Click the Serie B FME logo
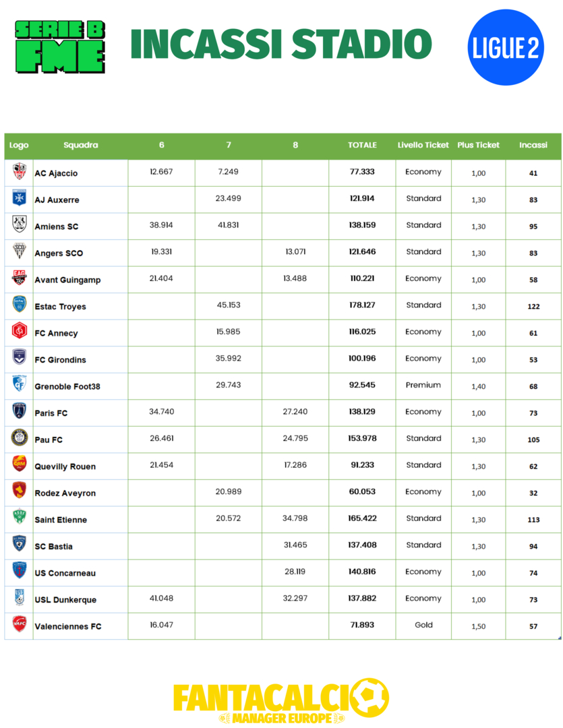This screenshot has width=563, height=728. pos(60,46)
